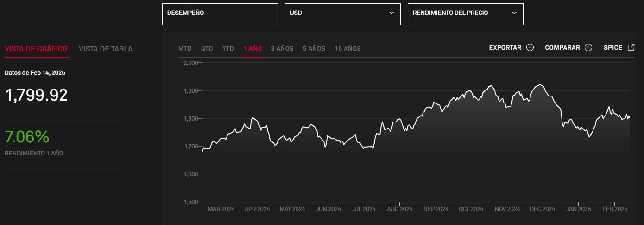Choose the QTD time range

207,48
